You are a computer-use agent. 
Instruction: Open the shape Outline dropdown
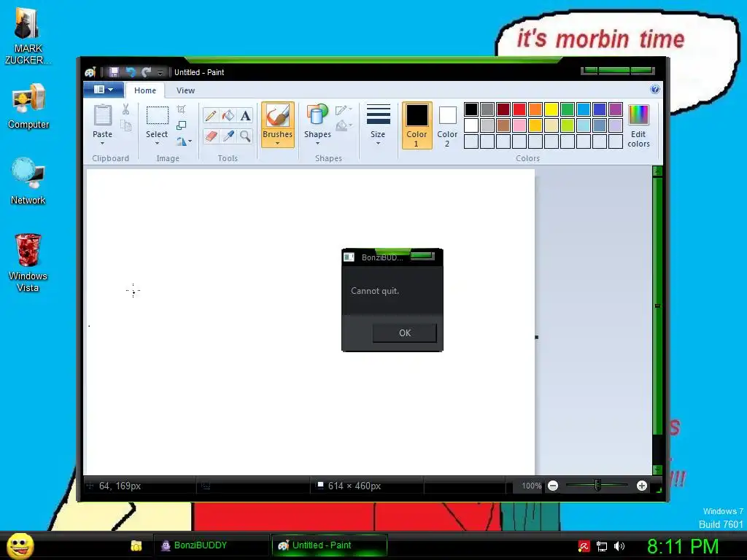pyautogui.click(x=344, y=110)
